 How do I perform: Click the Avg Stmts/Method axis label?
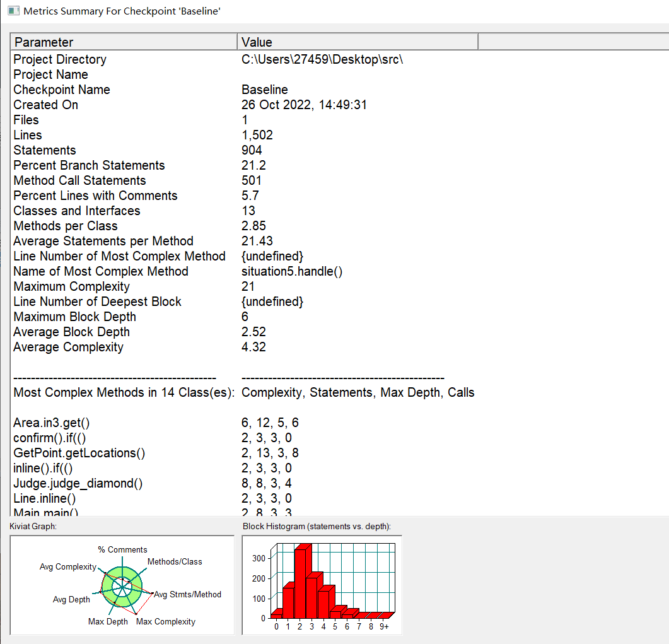pos(188,595)
